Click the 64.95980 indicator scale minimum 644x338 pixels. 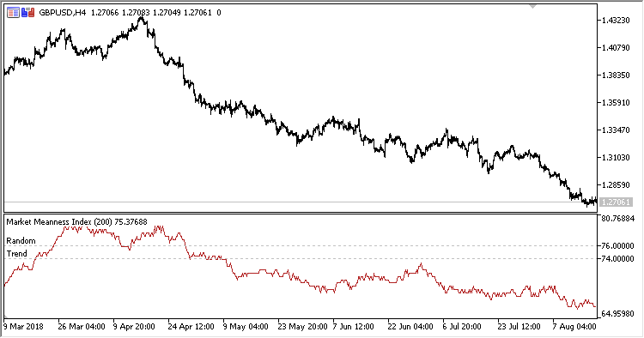[x=617, y=314]
